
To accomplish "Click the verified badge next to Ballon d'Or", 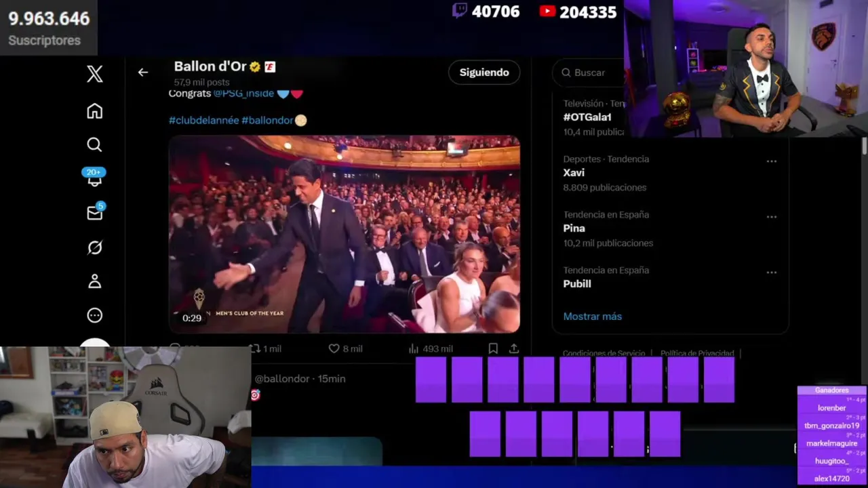I will click(x=255, y=66).
